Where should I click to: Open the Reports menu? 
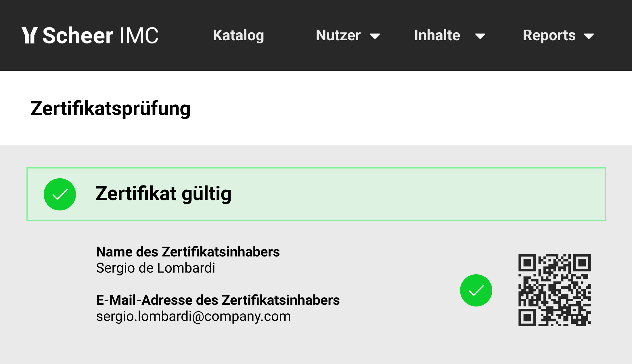coord(549,35)
